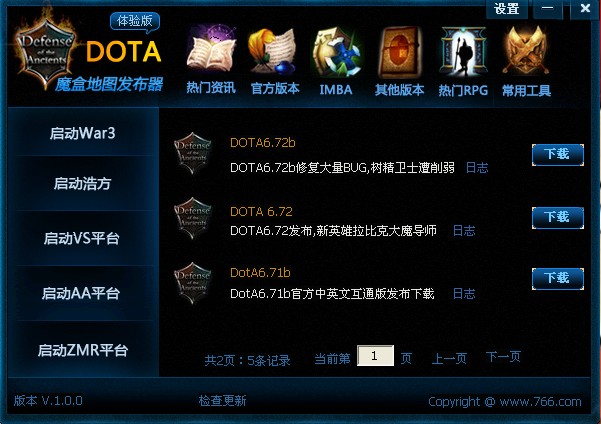This screenshot has height=424, width=601.
Task: View the 日志 changelog for DOTA6.72b
Action: pyautogui.click(x=477, y=168)
